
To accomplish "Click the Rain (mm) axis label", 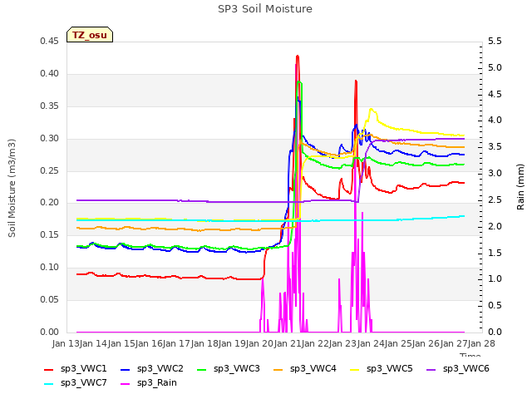I will (520, 186).
